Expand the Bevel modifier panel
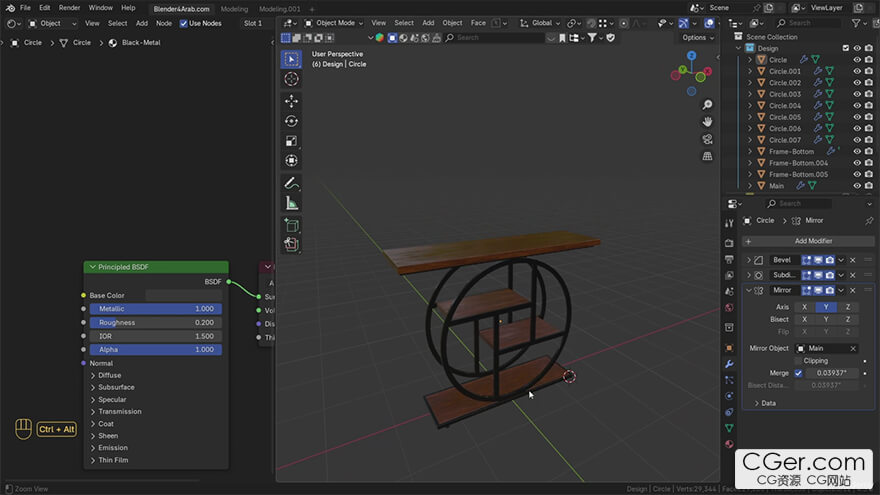The width and height of the screenshot is (880, 495). [749, 260]
